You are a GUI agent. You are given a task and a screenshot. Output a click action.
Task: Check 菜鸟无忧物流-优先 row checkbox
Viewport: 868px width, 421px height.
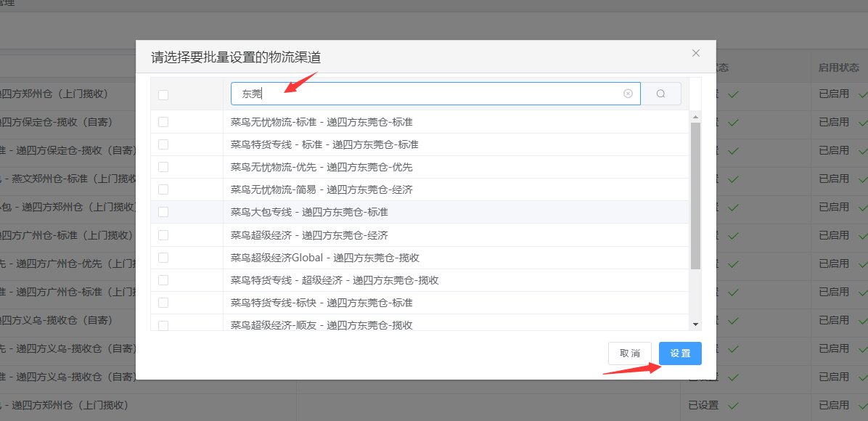click(x=163, y=167)
